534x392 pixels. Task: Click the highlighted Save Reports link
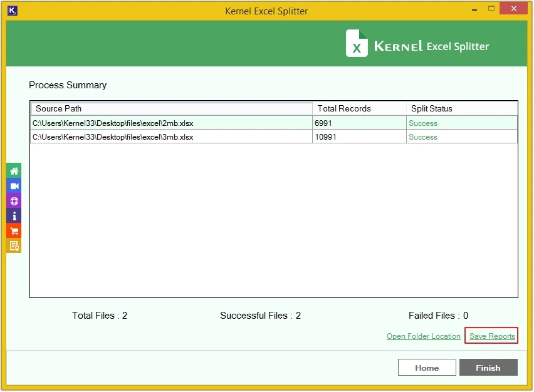(491, 336)
